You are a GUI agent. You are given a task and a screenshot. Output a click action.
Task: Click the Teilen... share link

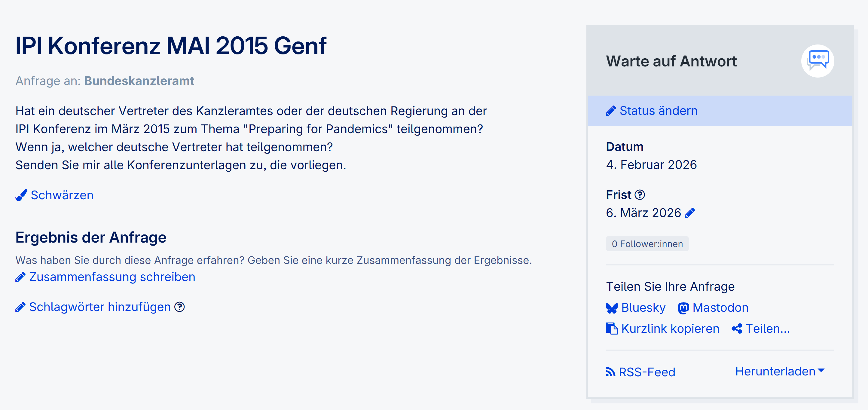point(768,329)
